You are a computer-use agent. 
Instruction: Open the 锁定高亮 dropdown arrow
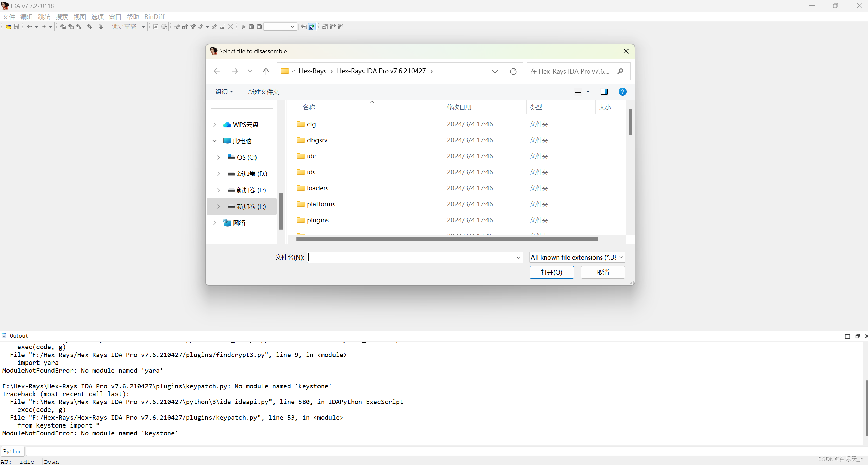[x=143, y=27]
